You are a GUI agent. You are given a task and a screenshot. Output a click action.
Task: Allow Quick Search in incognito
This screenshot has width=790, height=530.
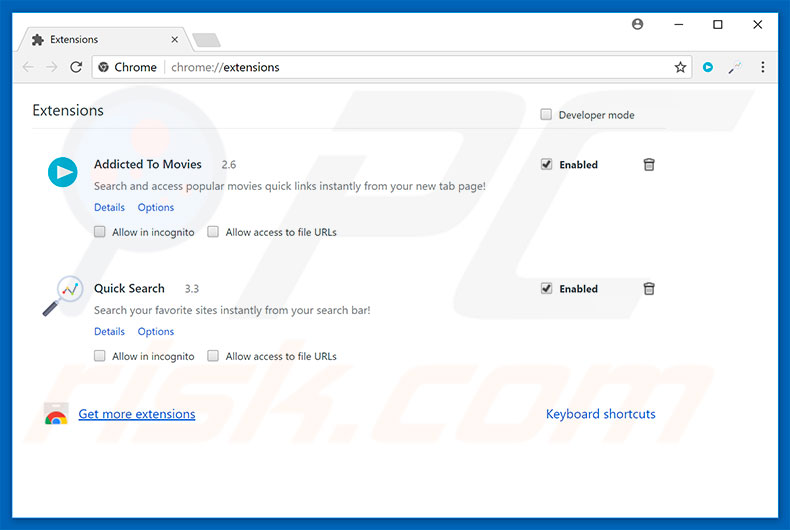[x=100, y=356]
